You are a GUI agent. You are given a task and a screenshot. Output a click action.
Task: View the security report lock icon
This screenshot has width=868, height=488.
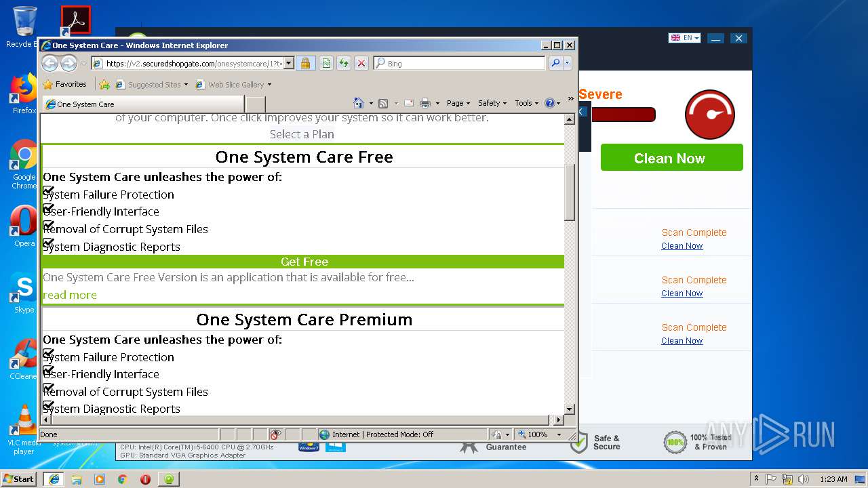[305, 63]
